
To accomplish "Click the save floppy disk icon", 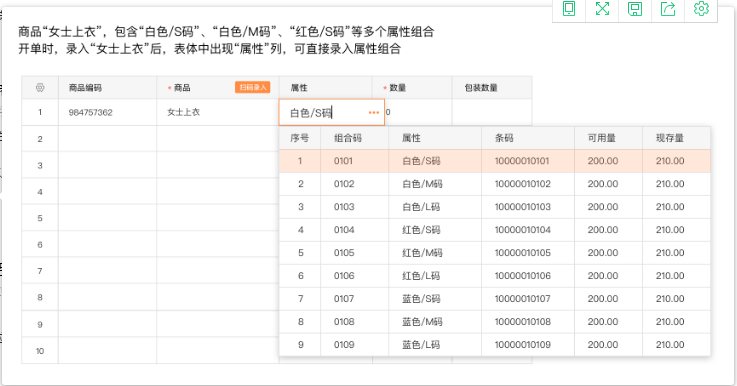I will 635,8.
